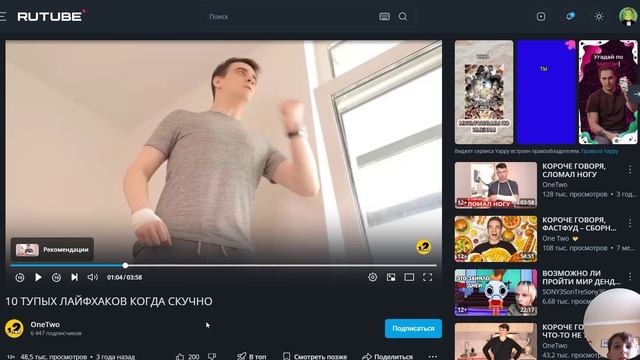Viewport: 640px width, 360px height.
Task: Open КОРОЧЕ ГОВОРЯ, ФАСТФУД title link
Action: click(x=579, y=224)
